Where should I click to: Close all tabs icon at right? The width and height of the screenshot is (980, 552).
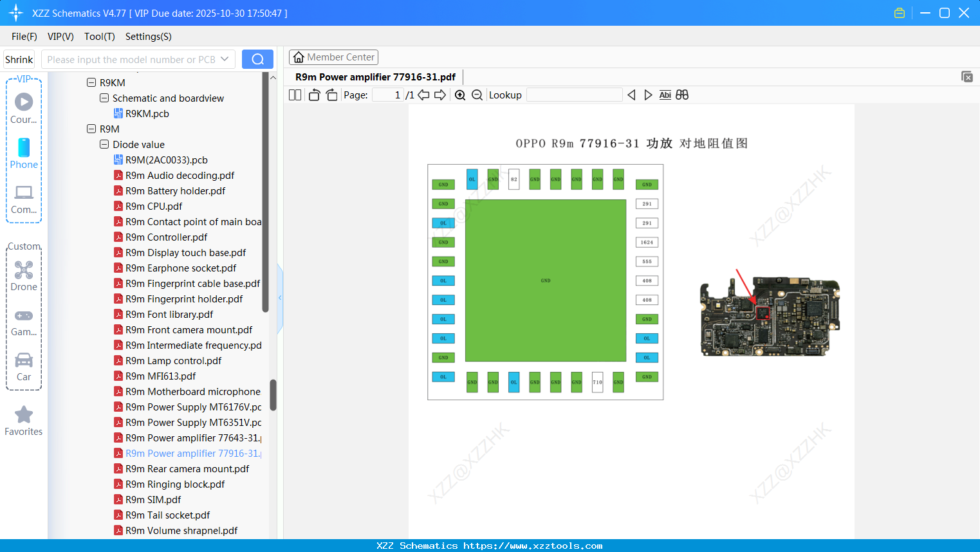tap(966, 77)
